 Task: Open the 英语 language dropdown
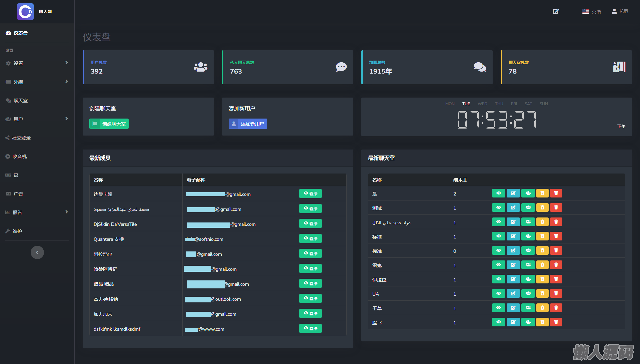click(x=592, y=11)
